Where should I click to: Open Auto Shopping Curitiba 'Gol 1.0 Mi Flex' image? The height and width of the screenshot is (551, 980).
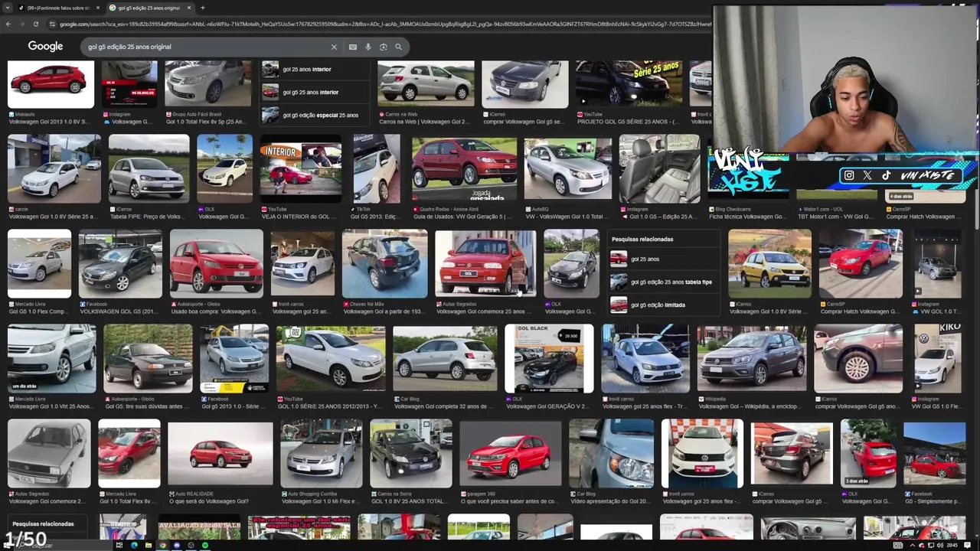click(x=322, y=453)
